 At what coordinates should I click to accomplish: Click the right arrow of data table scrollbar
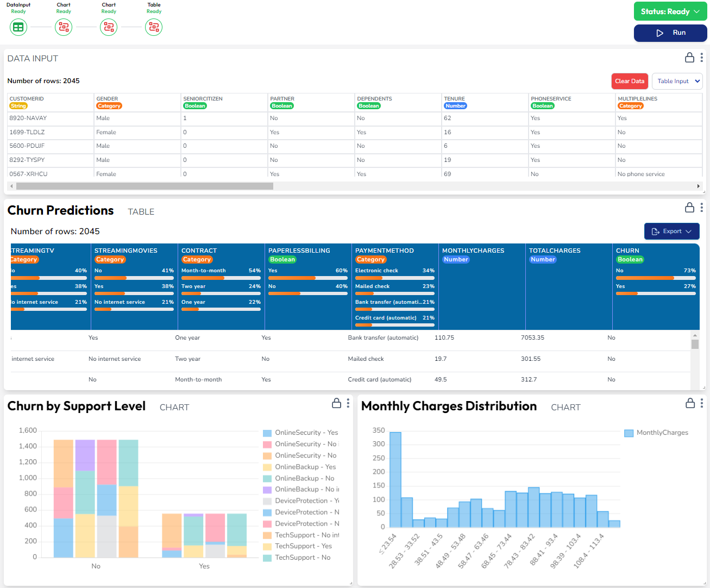click(x=699, y=186)
